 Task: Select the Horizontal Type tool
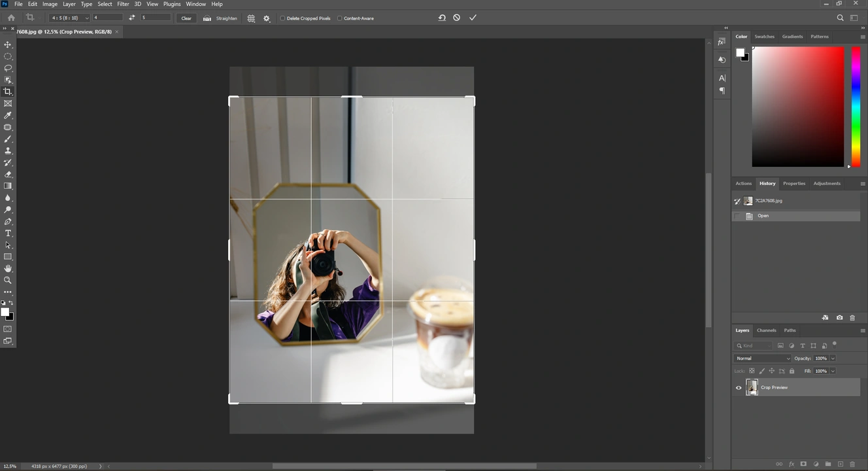point(8,233)
